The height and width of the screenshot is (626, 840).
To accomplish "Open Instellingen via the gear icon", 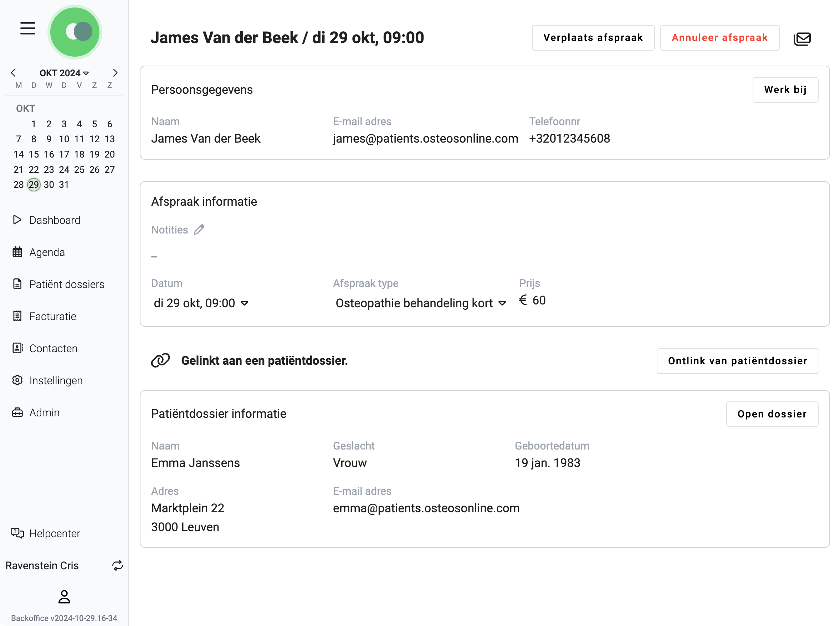I will 17,380.
